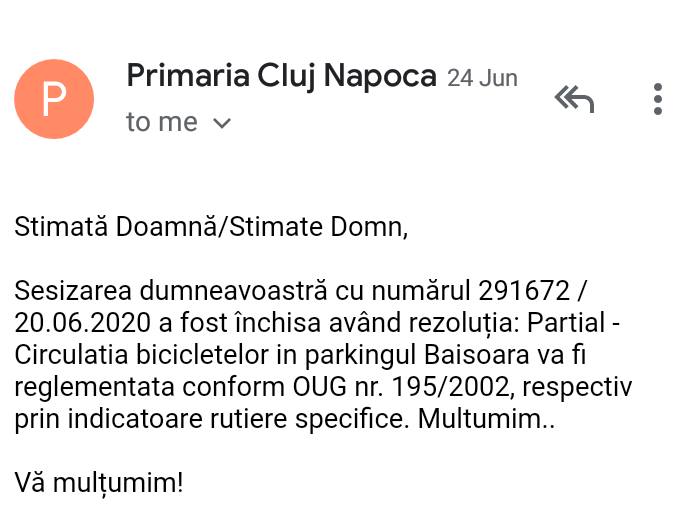Click the text 'reglementata conform'
The width and height of the screenshot is (684, 525).
pos(150,388)
